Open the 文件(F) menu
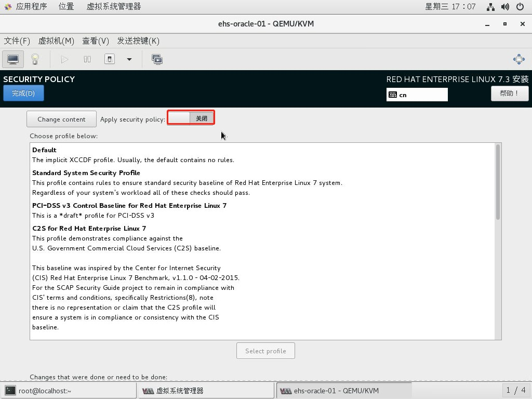 [x=17, y=41]
